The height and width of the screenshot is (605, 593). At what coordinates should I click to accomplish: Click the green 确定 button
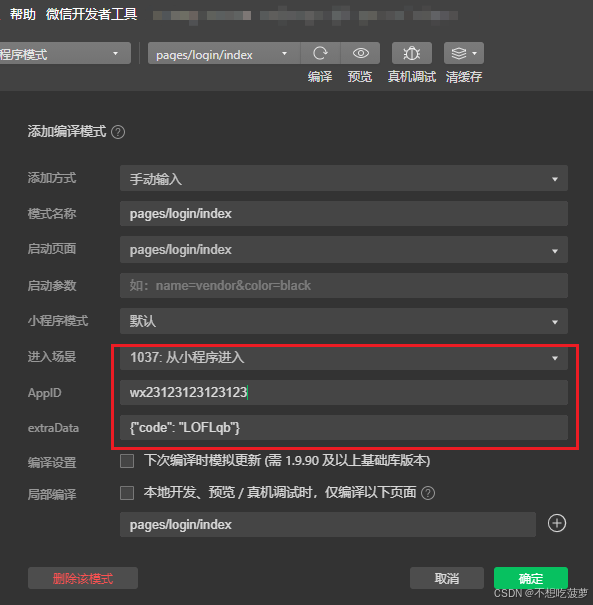tap(531, 578)
